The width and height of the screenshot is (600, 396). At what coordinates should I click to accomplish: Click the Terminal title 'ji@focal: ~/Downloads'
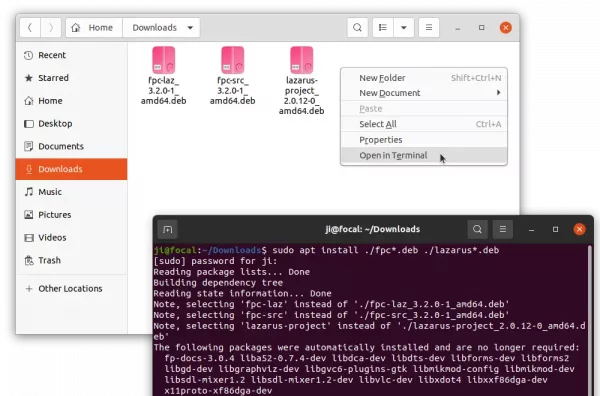(x=373, y=229)
